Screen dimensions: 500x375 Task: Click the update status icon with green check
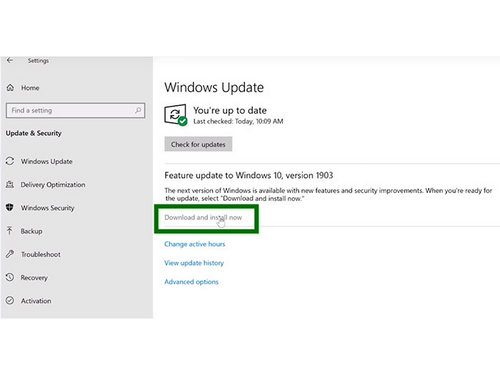(x=176, y=115)
